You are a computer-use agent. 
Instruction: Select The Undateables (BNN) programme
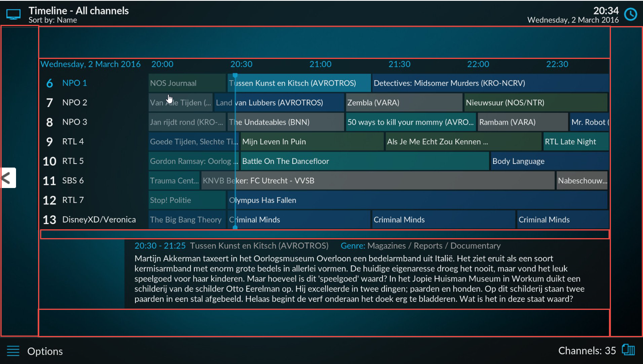coord(286,122)
